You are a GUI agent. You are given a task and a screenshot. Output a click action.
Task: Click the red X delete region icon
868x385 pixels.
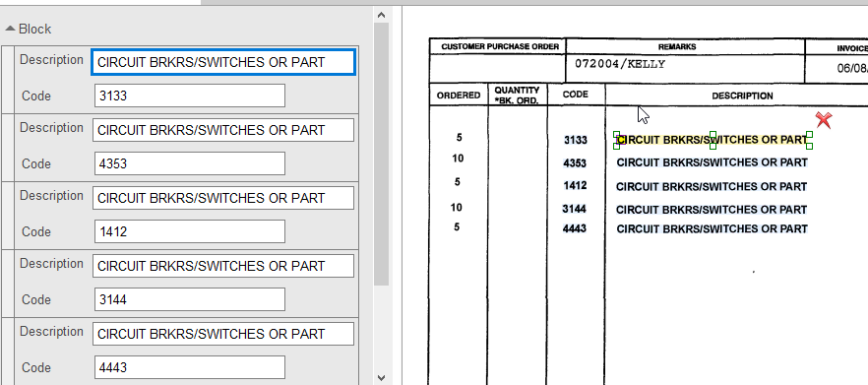824,120
